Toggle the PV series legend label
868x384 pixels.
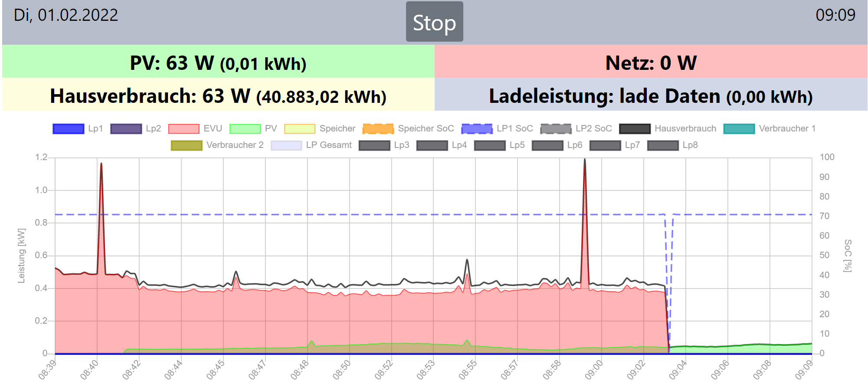(x=271, y=128)
